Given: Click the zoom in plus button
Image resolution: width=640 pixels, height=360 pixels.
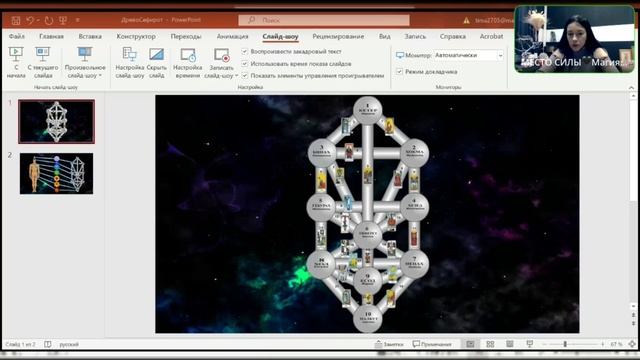Looking at the screenshot, I should [x=602, y=344].
